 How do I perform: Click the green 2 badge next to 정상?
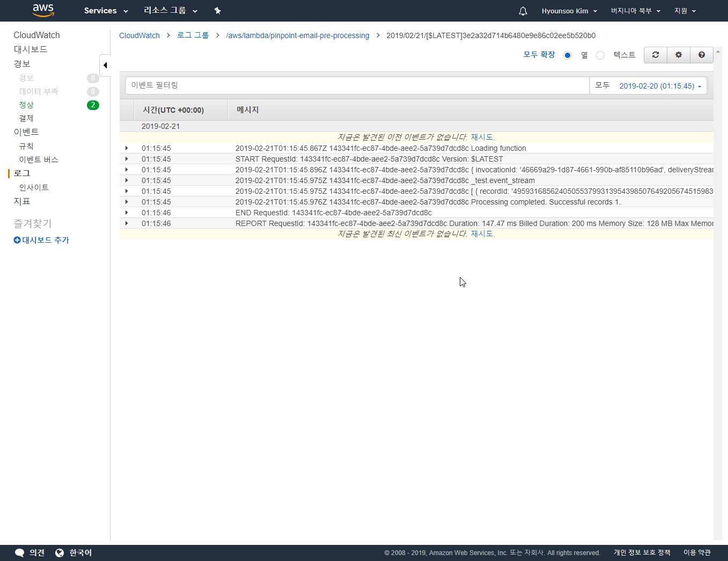tap(93, 105)
